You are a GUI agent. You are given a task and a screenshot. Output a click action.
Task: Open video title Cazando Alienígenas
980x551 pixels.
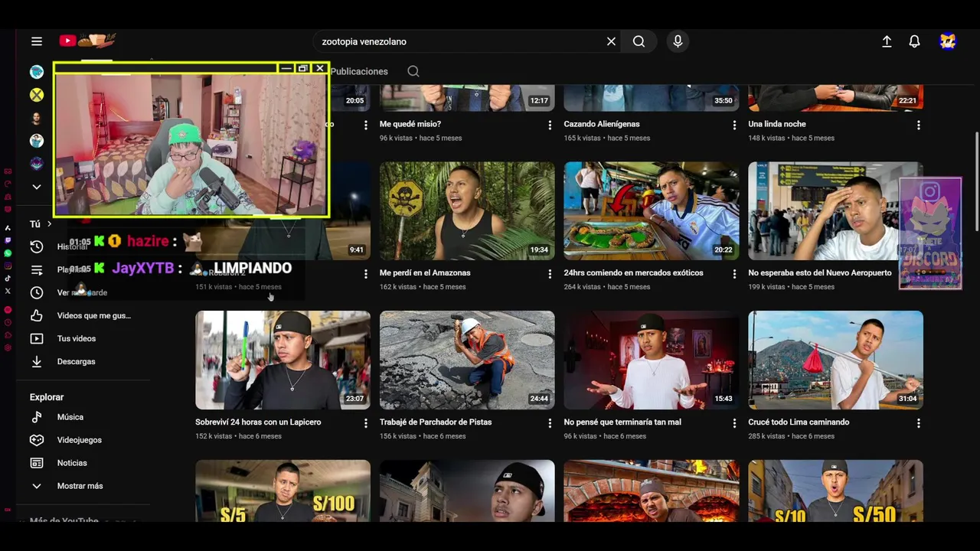click(x=602, y=124)
